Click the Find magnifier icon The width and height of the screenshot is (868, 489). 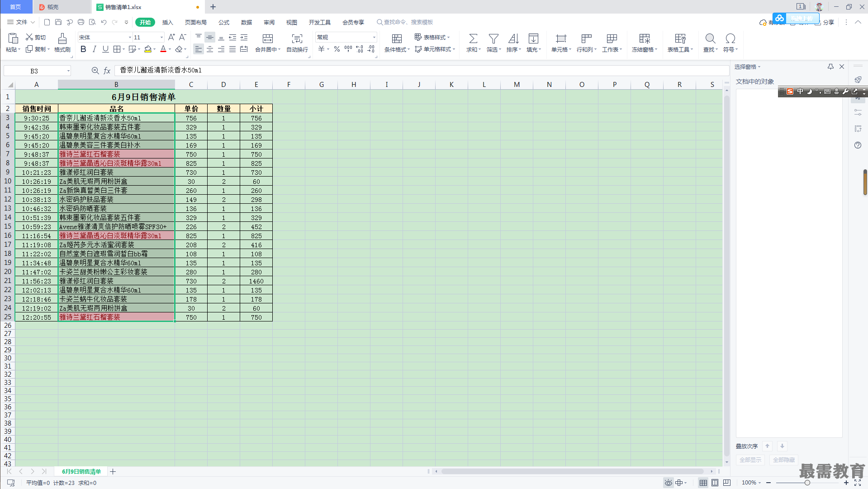[710, 38]
